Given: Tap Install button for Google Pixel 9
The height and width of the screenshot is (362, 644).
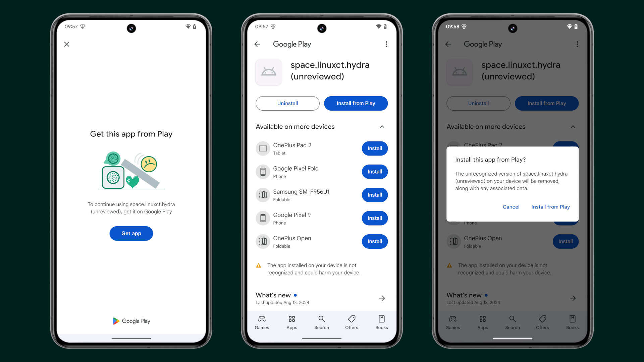Looking at the screenshot, I should [x=375, y=218].
